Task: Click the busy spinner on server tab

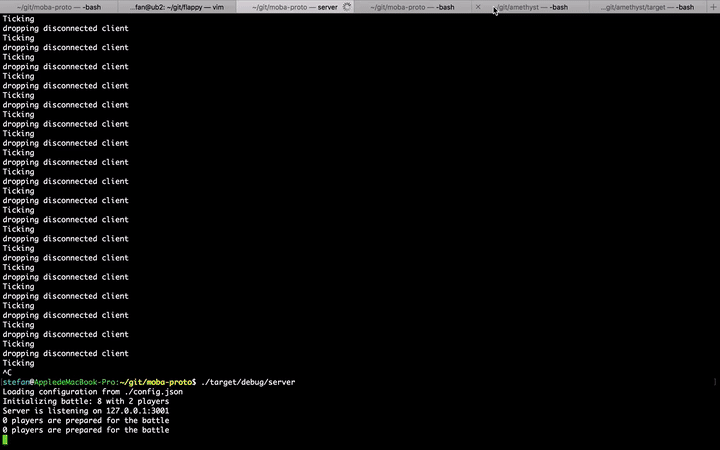Action: pos(347,7)
